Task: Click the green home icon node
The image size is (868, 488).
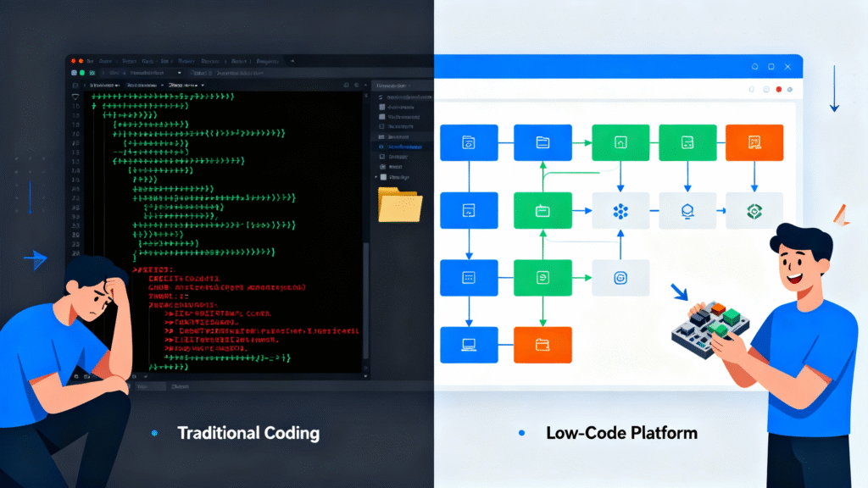Action: 620,142
